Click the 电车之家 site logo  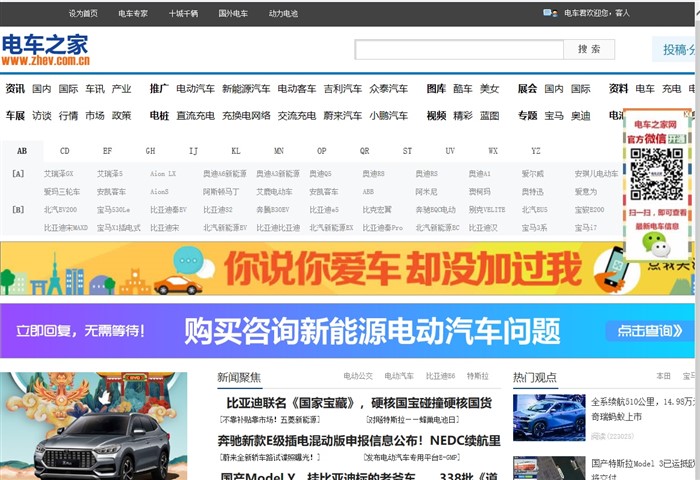[x=46, y=50]
